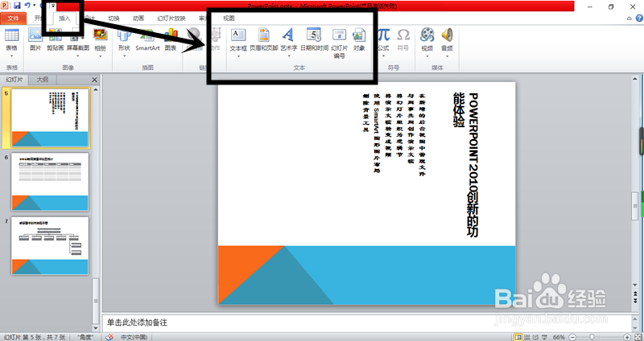Switch to Slide Sorter view
Image resolution: width=644 pixels, height=341 pixels.
coord(527,337)
